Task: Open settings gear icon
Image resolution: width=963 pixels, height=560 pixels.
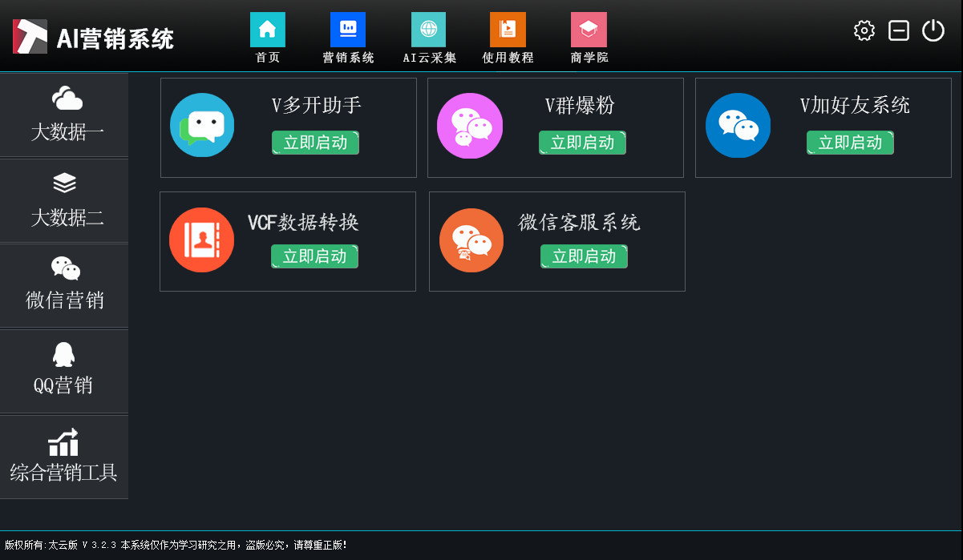Action: tap(864, 31)
